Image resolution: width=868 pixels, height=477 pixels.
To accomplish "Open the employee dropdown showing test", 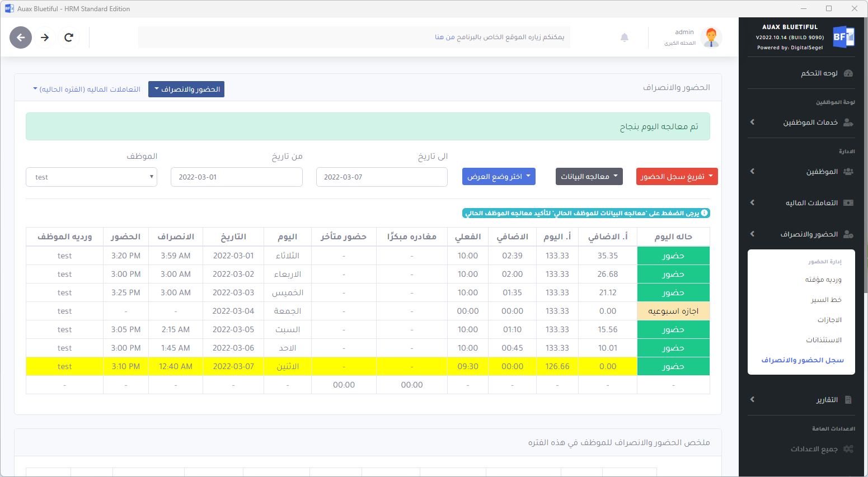I will point(91,177).
